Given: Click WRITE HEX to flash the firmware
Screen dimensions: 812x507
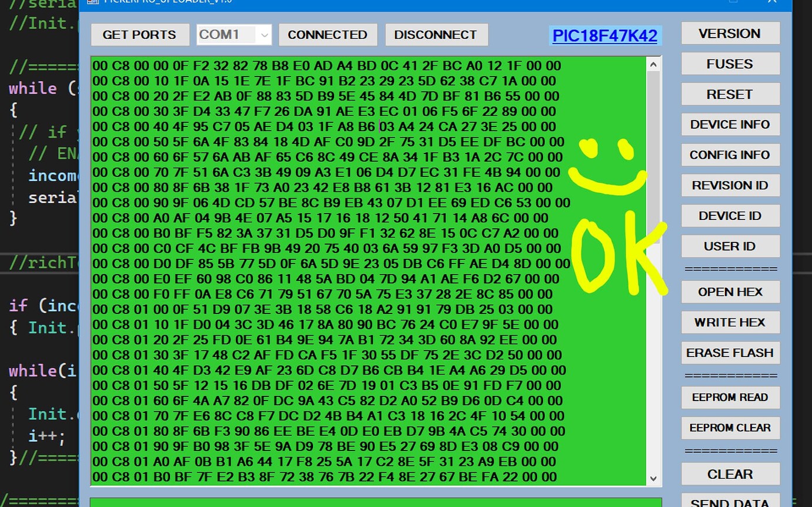Looking at the screenshot, I should coord(730,322).
